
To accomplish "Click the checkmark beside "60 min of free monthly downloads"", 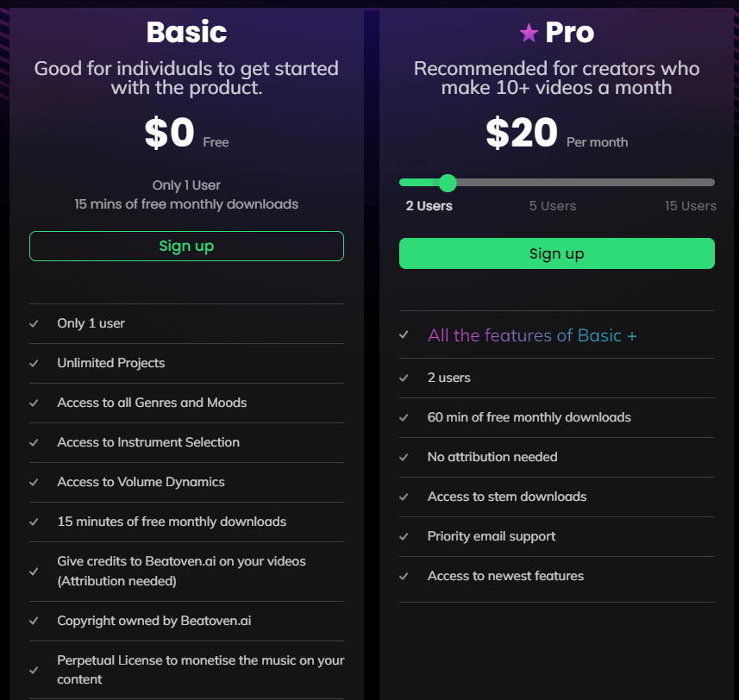I will point(404,417).
